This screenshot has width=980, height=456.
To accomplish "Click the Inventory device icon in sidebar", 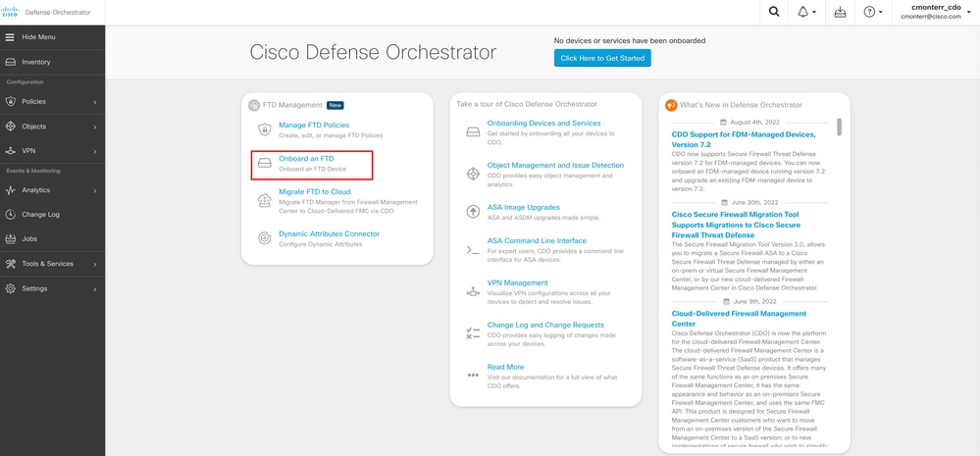I will pyautogui.click(x=10, y=62).
